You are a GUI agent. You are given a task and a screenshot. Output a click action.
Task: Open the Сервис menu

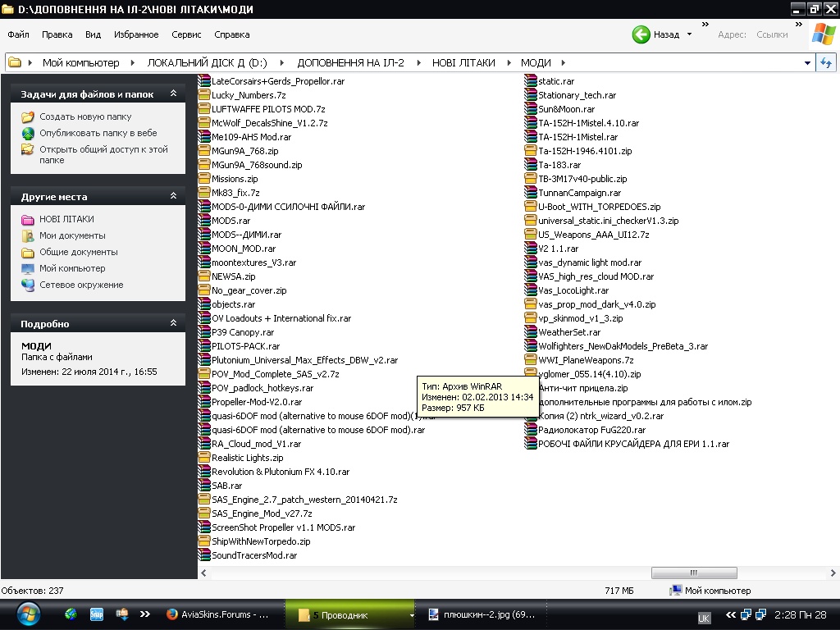click(x=186, y=34)
